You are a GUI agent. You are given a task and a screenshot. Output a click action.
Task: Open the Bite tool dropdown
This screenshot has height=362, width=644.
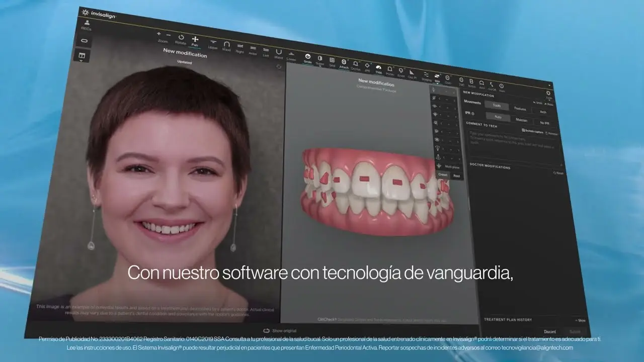[437, 78]
